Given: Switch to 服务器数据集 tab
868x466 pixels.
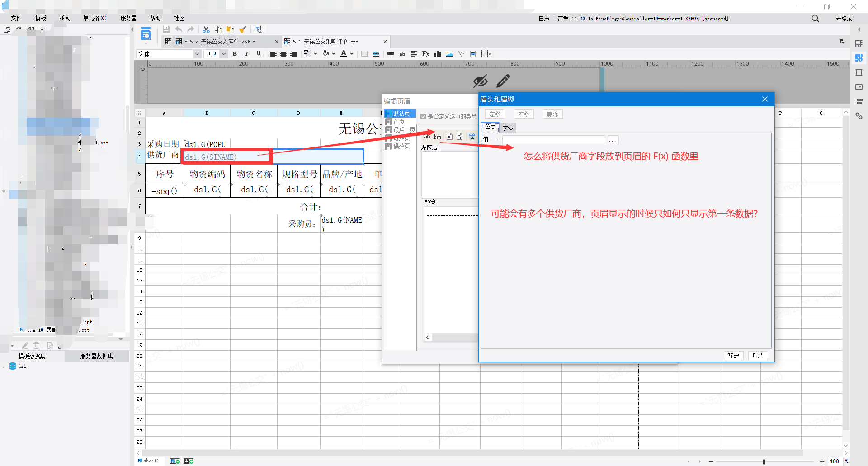Looking at the screenshot, I should (x=97, y=356).
